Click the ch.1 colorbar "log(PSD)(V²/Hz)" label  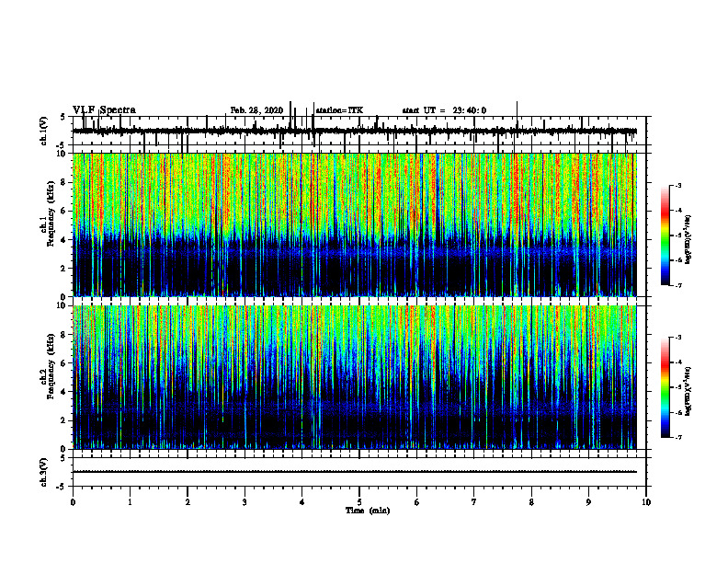click(x=688, y=240)
